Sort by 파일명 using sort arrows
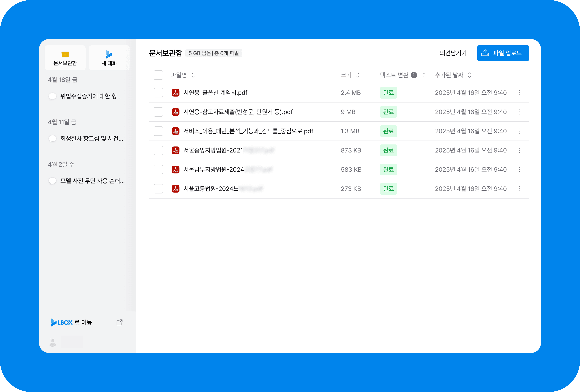Image resolution: width=580 pixels, height=392 pixels. coord(193,75)
